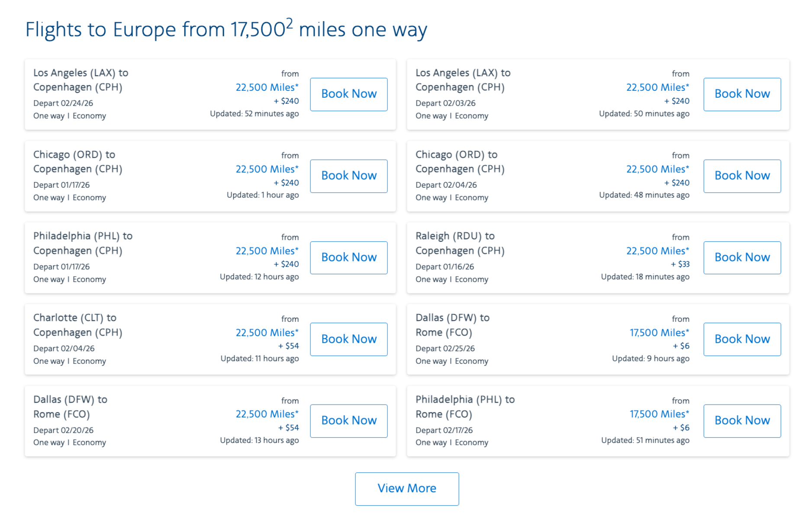
Task: Book Philadelphia to Copenhagen flight
Action: 348,257
